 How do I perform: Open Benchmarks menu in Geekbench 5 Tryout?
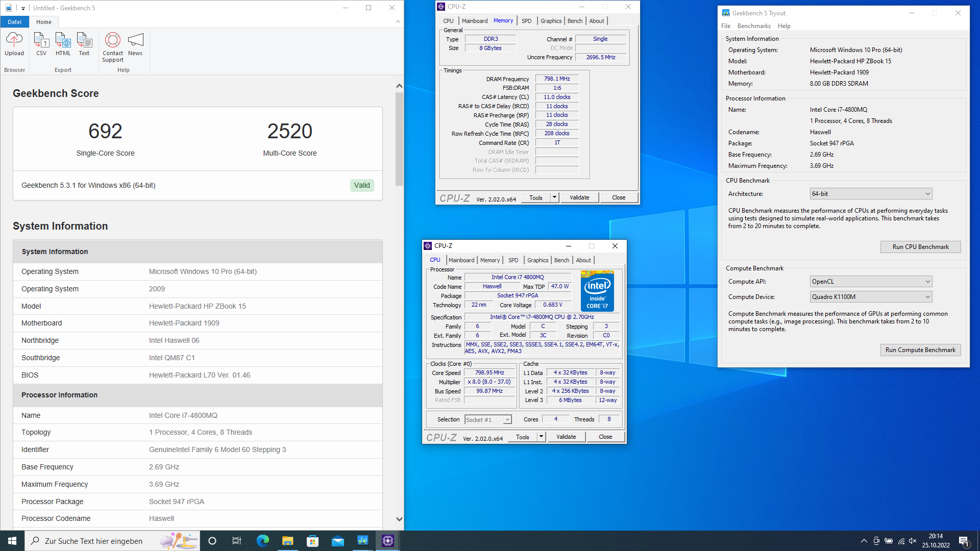(754, 26)
